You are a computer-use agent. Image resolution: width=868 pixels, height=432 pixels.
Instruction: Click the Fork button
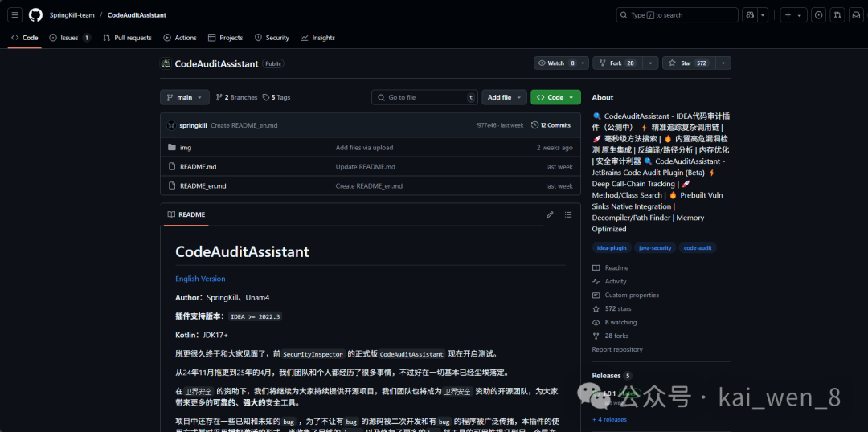pyautogui.click(x=616, y=63)
